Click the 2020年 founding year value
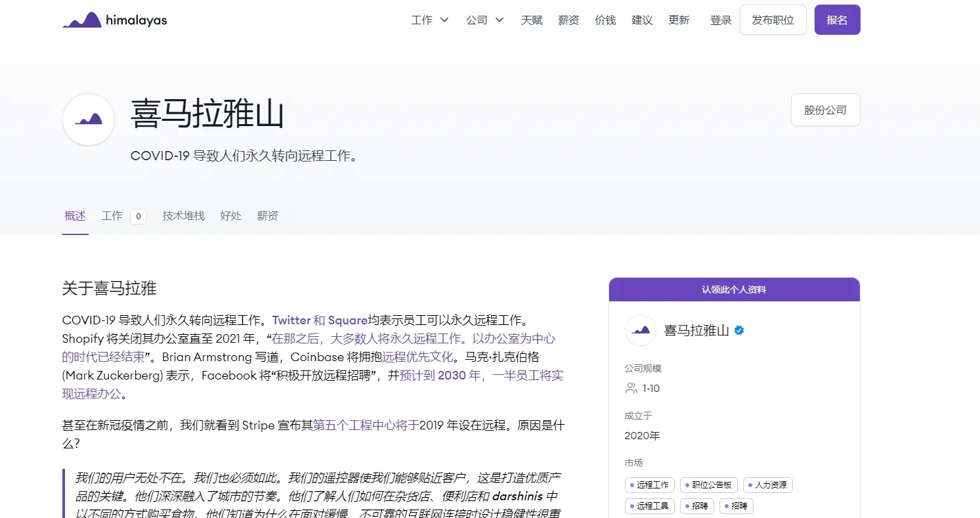 (643, 436)
